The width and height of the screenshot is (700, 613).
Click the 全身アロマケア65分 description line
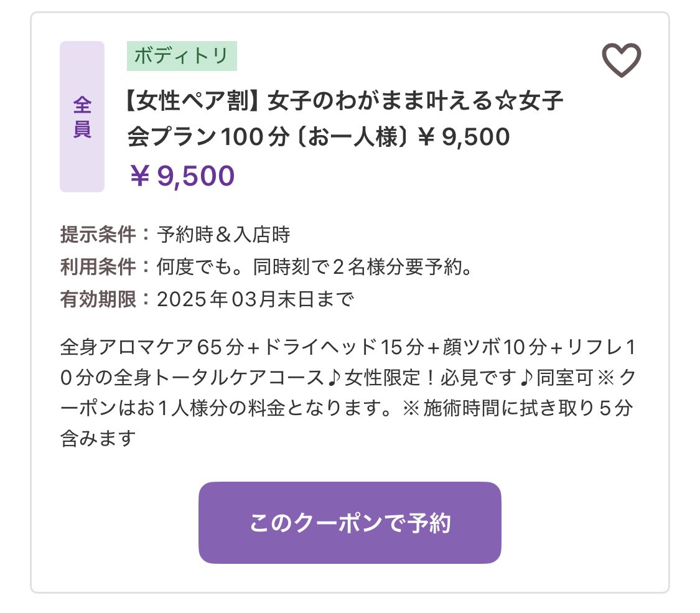[347, 347]
